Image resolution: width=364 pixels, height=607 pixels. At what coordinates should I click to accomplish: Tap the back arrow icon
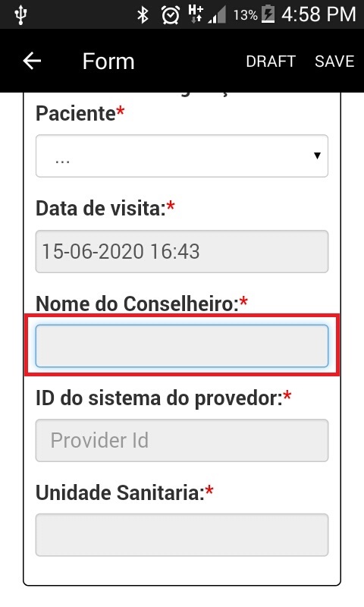32,61
